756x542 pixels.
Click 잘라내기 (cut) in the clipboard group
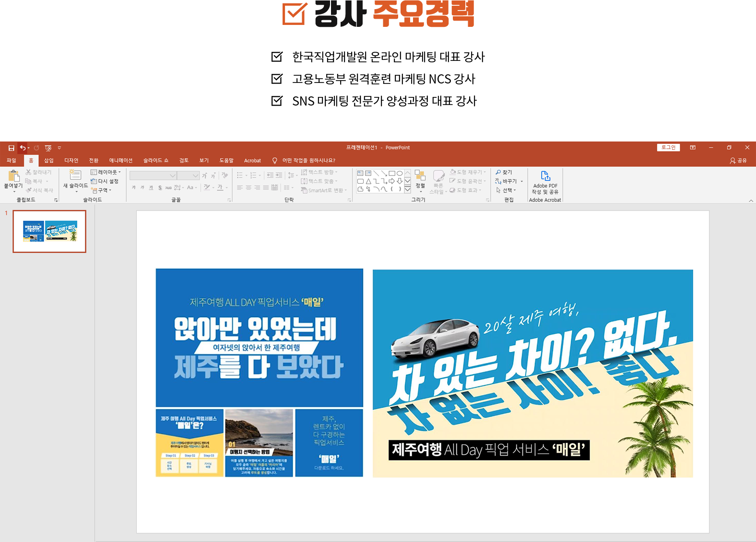tap(38, 172)
